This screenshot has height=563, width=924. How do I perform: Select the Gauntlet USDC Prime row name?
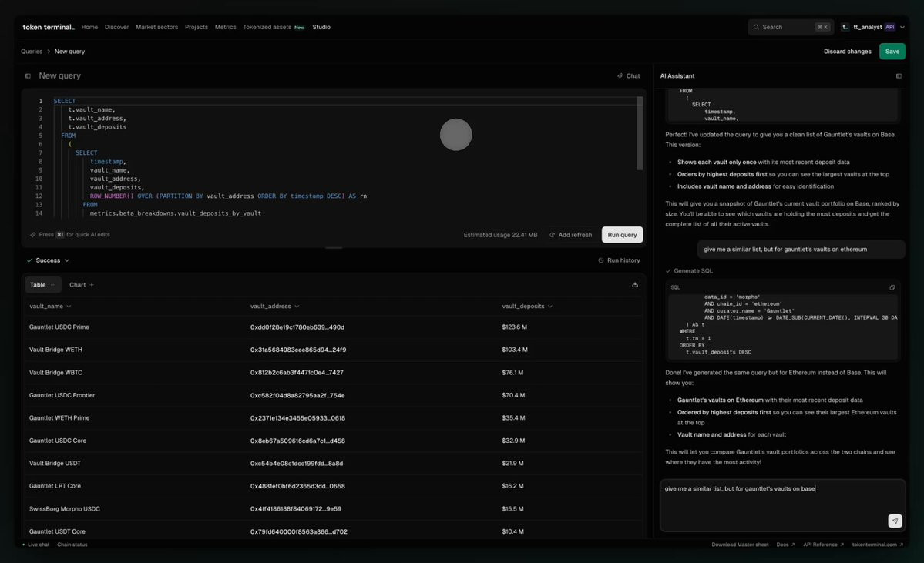point(59,327)
